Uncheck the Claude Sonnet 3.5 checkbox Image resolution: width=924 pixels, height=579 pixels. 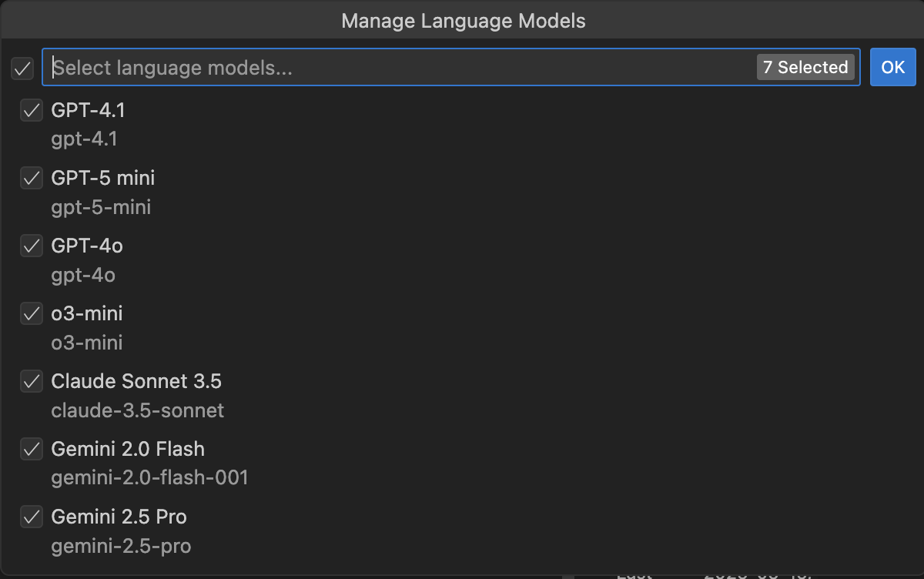(32, 382)
